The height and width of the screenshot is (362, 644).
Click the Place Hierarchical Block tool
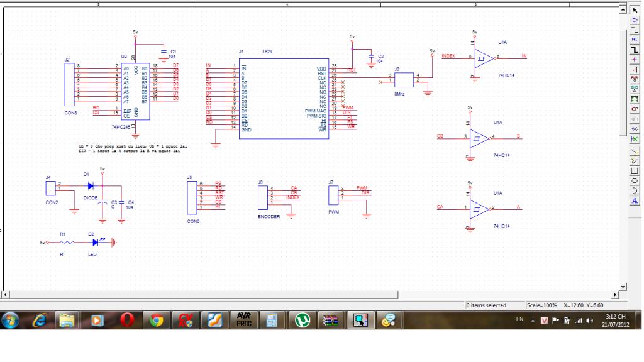(x=635, y=99)
